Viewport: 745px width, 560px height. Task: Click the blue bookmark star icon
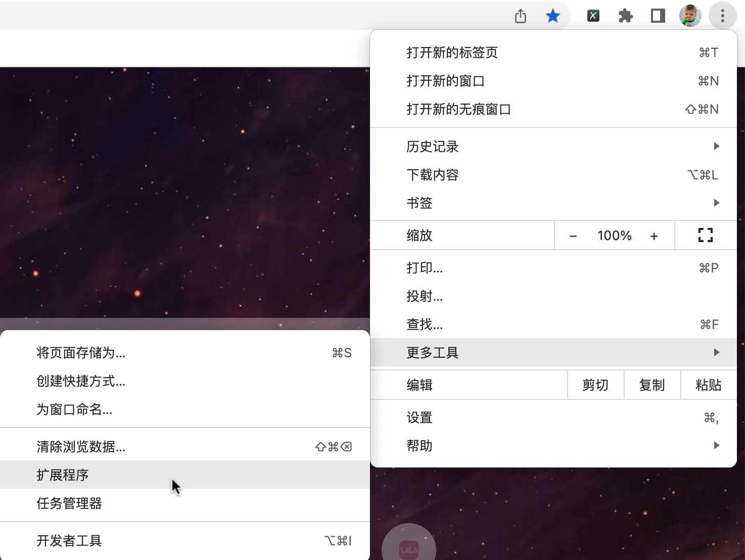[x=553, y=16]
